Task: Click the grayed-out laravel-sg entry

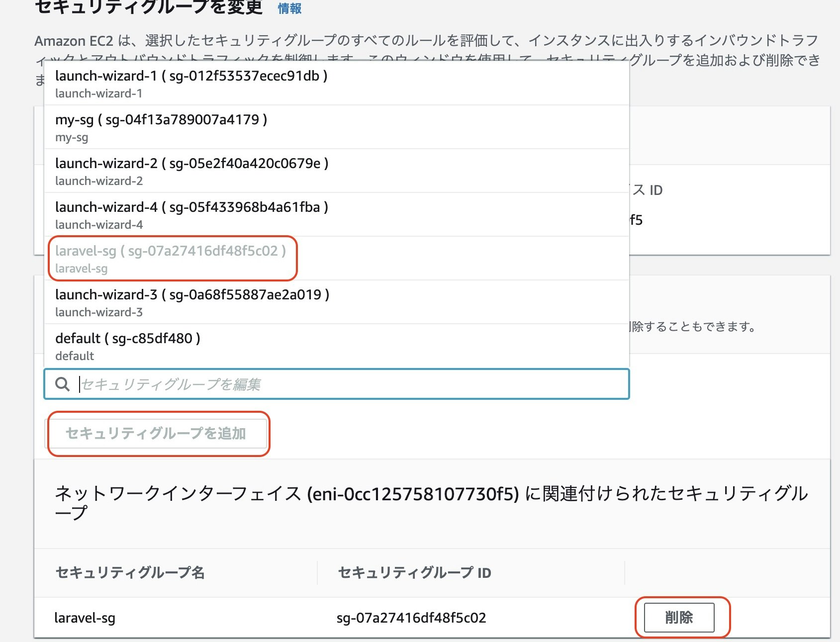Action: pos(171,259)
